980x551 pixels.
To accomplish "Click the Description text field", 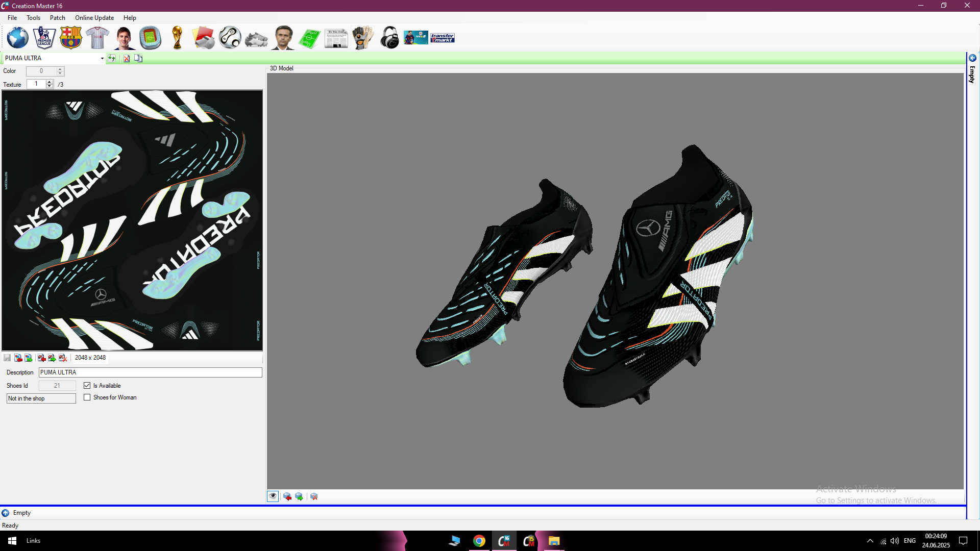I will 151,372.
